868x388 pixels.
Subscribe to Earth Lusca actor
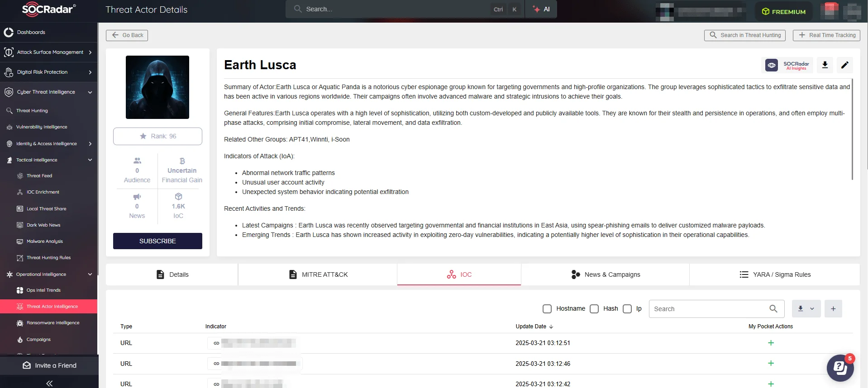157,241
